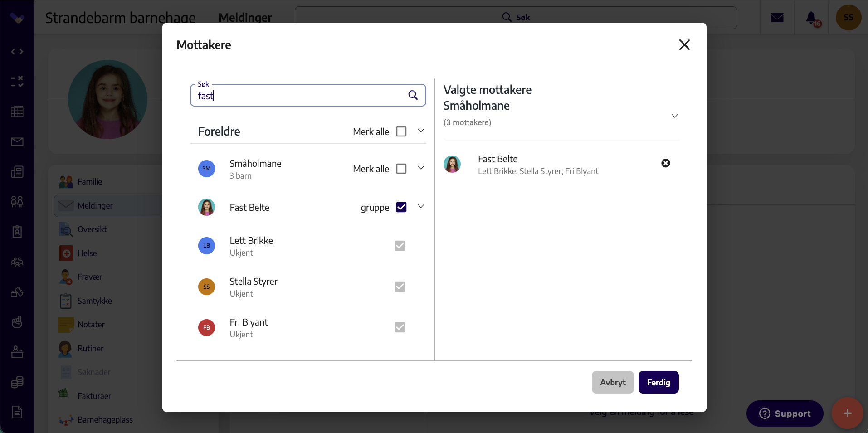Viewport: 868px width, 433px height.
Task: Collapse the Fast Belte row chevron
Action: click(x=421, y=206)
